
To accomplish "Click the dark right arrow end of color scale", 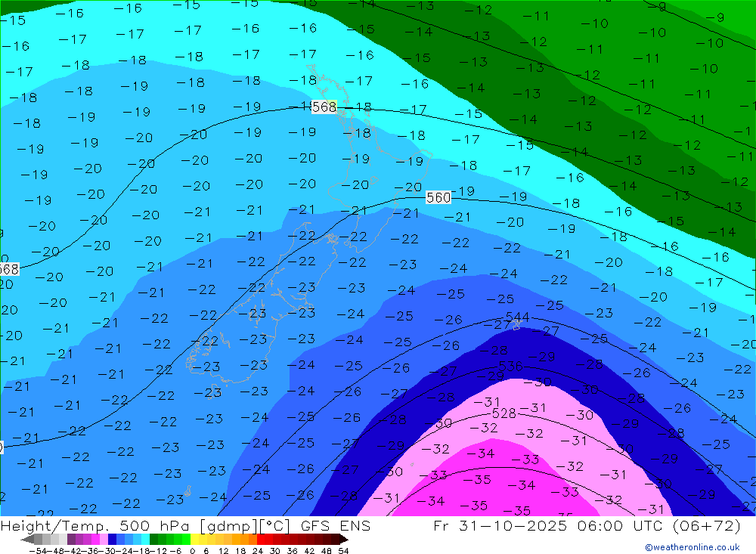I will click(x=344, y=539).
